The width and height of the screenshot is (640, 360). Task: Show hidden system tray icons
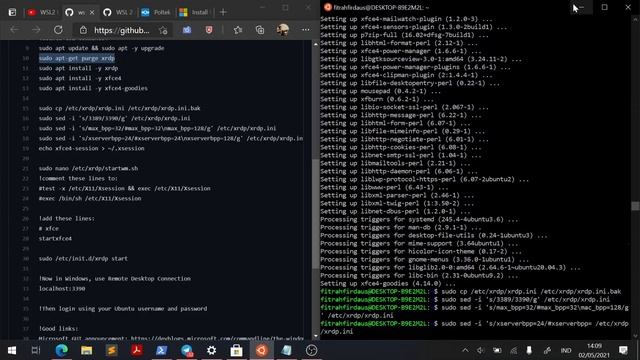point(465,350)
